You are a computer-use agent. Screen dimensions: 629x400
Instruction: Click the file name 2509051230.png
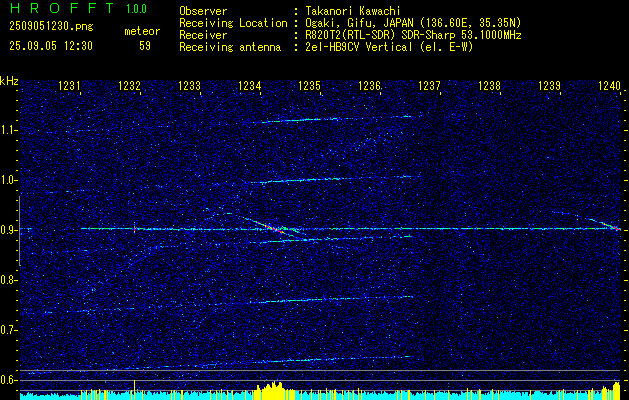(51, 27)
